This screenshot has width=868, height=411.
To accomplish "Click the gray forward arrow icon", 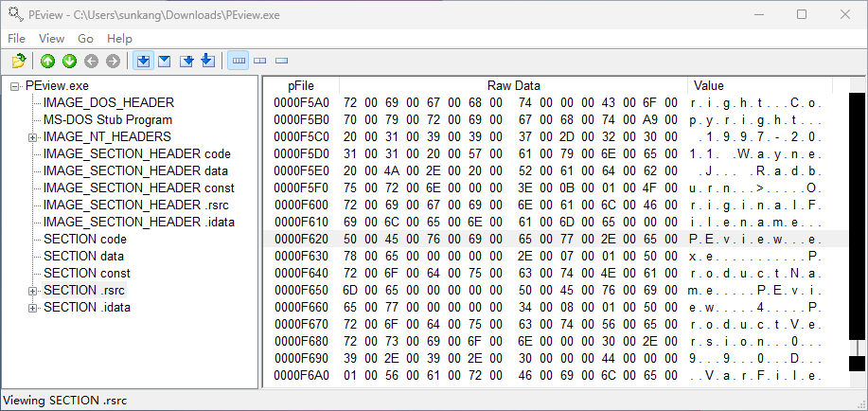I will 113,62.
